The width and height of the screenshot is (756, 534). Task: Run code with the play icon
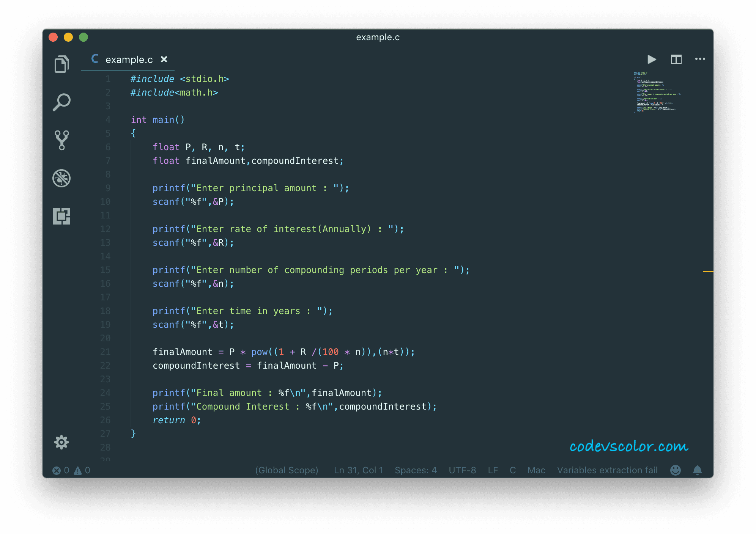pos(652,60)
